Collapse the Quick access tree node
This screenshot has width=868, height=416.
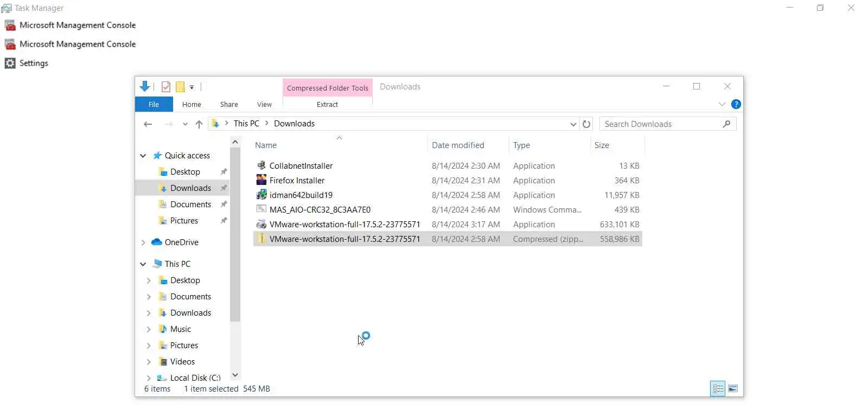143,156
